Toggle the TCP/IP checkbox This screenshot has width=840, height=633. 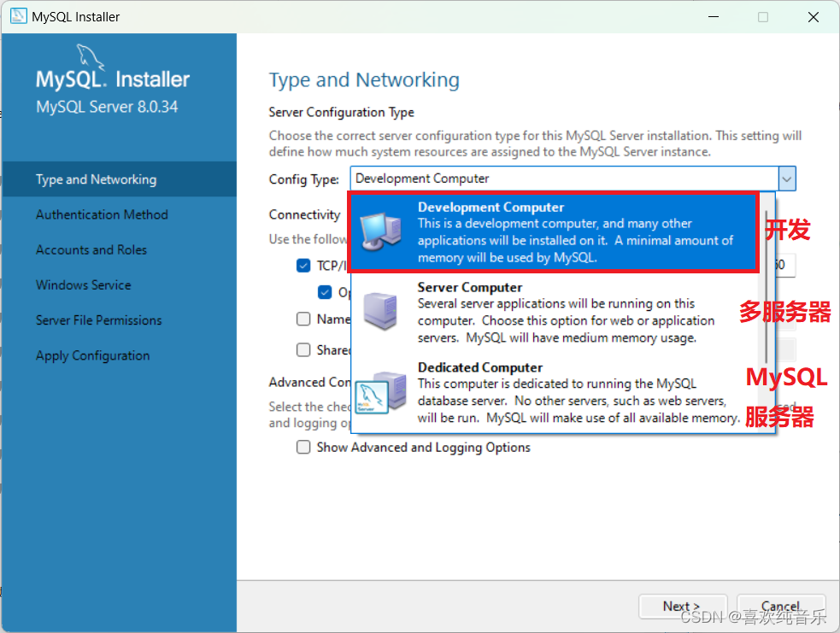(303, 266)
